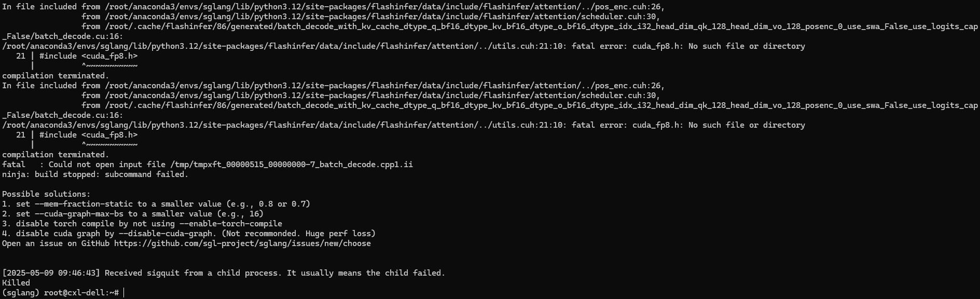Click "It usually means the child failed" text
Screen dimensions: 980x299
364,273
